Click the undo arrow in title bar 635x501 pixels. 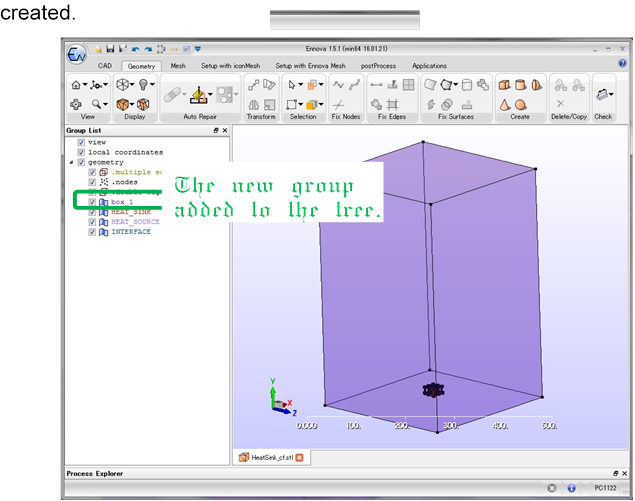pos(135,49)
